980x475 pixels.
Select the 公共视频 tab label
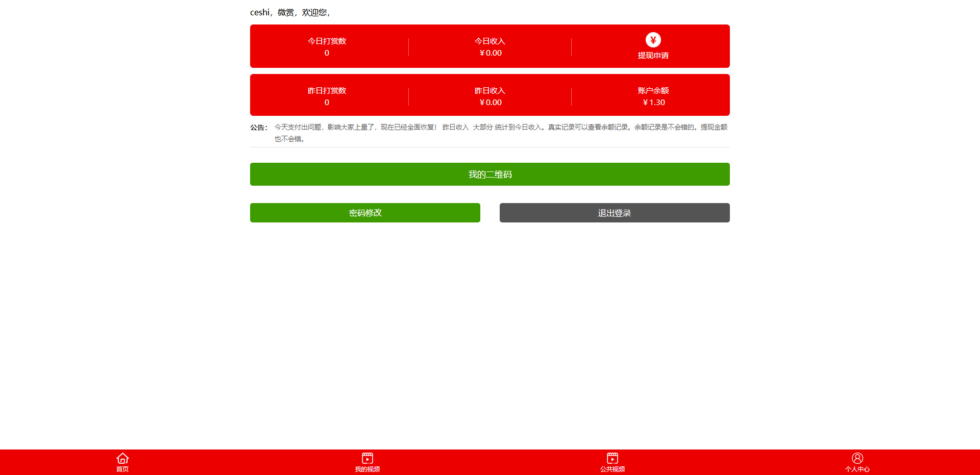pyautogui.click(x=612, y=469)
